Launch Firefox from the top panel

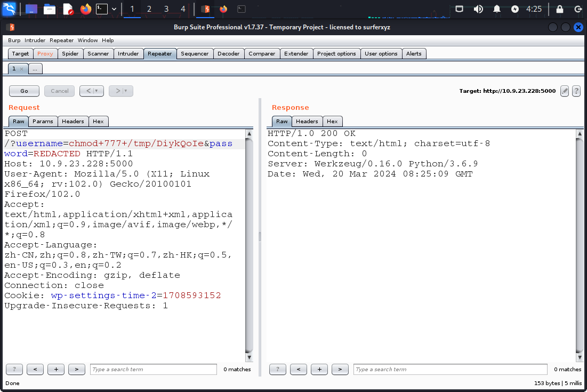(x=86, y=9)
